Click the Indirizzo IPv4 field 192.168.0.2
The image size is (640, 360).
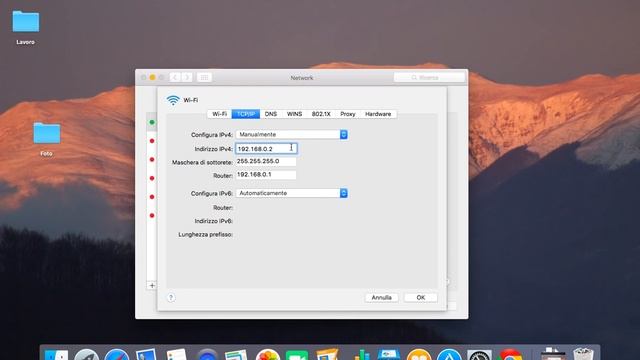click(266, 149)
